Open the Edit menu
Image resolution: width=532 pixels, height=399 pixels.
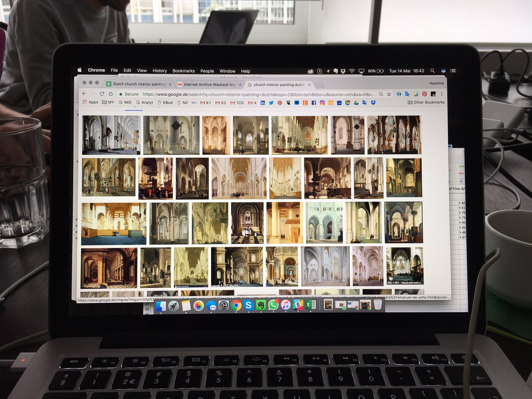coord(127,70)
